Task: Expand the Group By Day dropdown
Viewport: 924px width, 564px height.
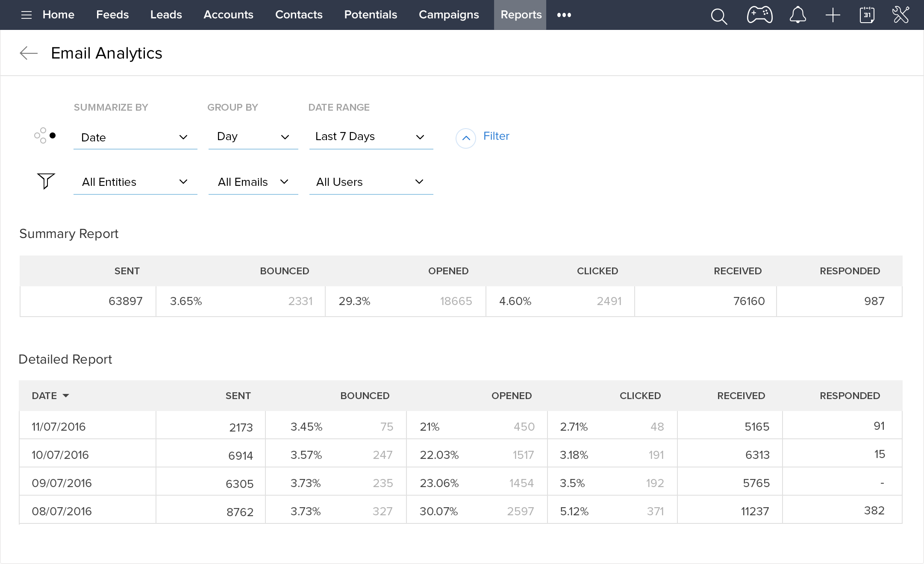Action: (253, 137)
